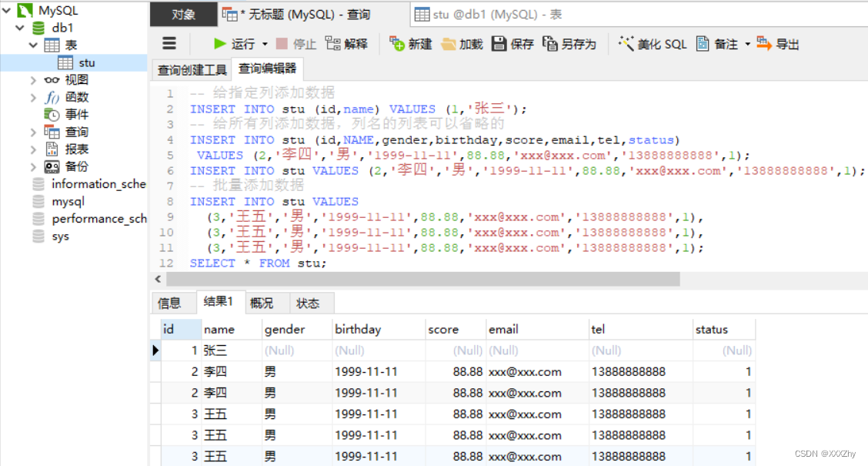The height and width of the screenshot is (466, 868).
Task: Expand the 视图 views node
Action: 33,80
